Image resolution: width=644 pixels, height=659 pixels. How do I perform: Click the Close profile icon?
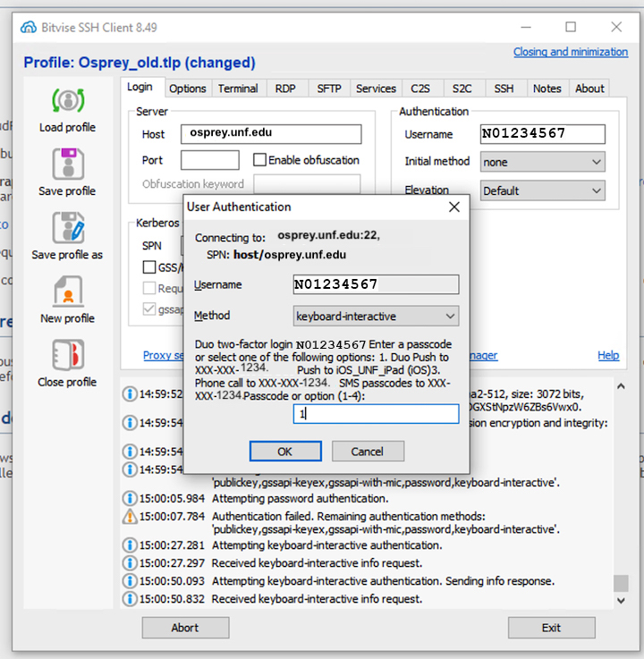(x=68, y=355)
